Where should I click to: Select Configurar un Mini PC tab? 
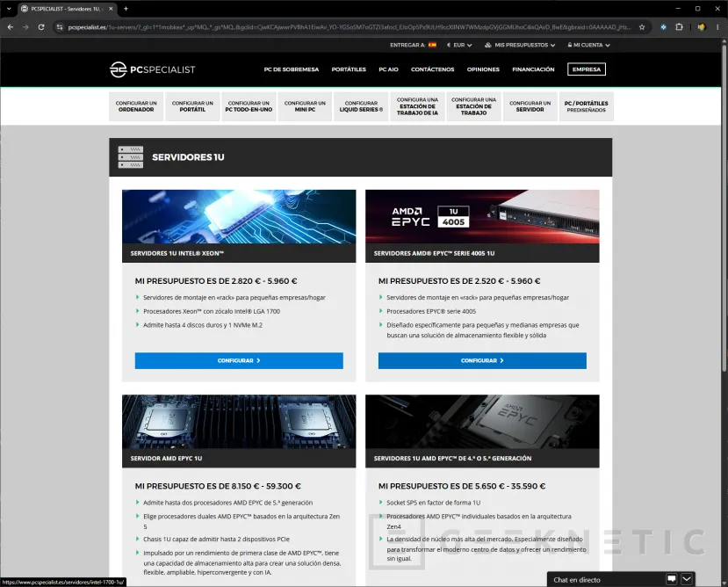(x=305, y=106)
